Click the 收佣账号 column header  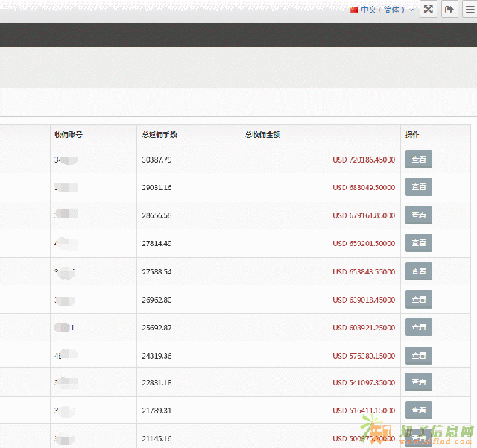[68, 135]
